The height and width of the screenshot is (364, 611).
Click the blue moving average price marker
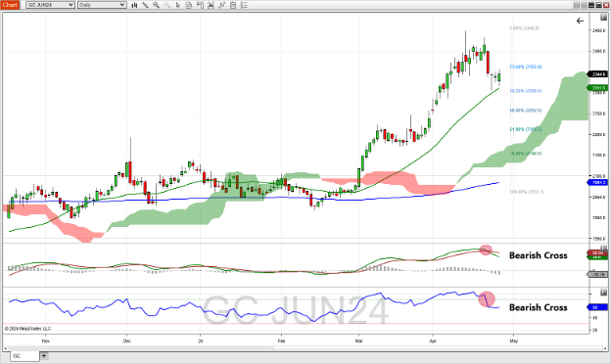597,182
